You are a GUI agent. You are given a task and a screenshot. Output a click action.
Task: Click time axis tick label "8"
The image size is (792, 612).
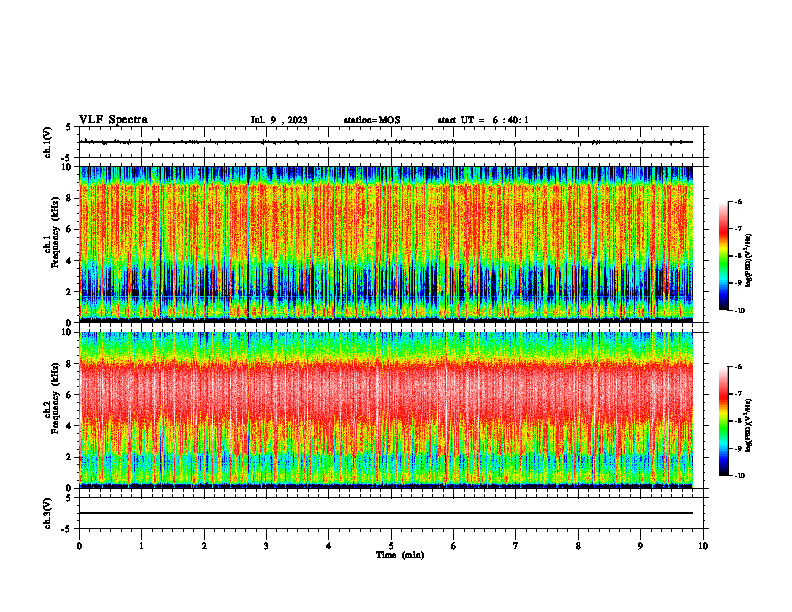coord(578,546)
